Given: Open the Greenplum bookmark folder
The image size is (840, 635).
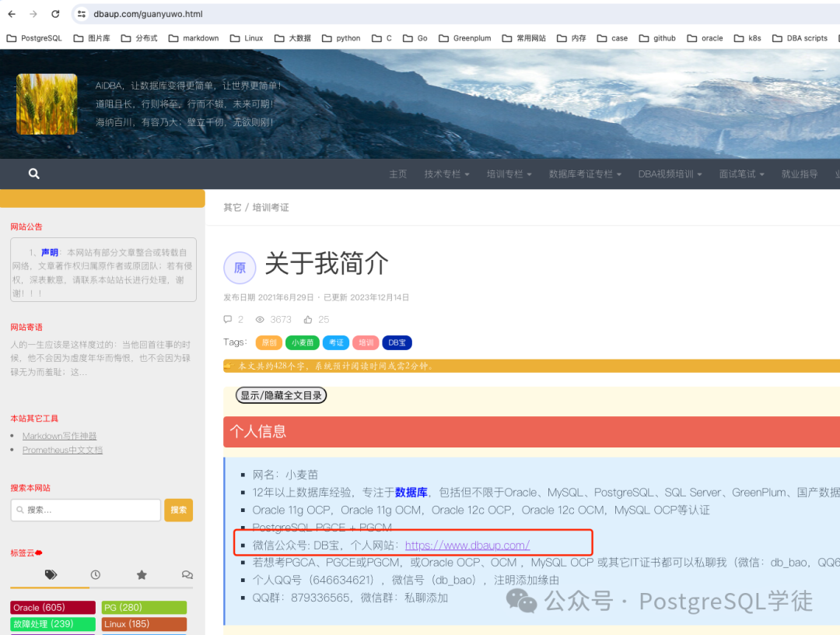Looking at the screenshot, I should (x=465, y=38).
